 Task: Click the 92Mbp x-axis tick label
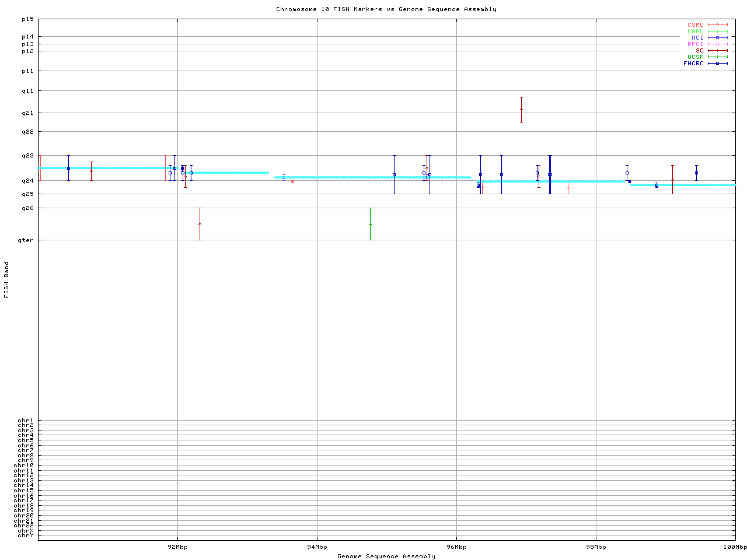pos(177,547)
